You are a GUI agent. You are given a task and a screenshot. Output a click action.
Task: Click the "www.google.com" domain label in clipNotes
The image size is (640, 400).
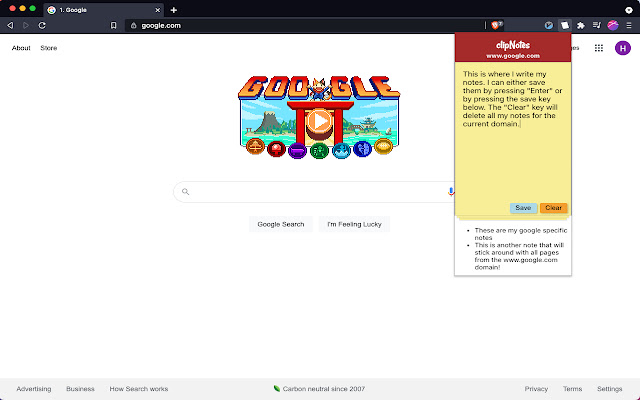click(x=513, y=56)
